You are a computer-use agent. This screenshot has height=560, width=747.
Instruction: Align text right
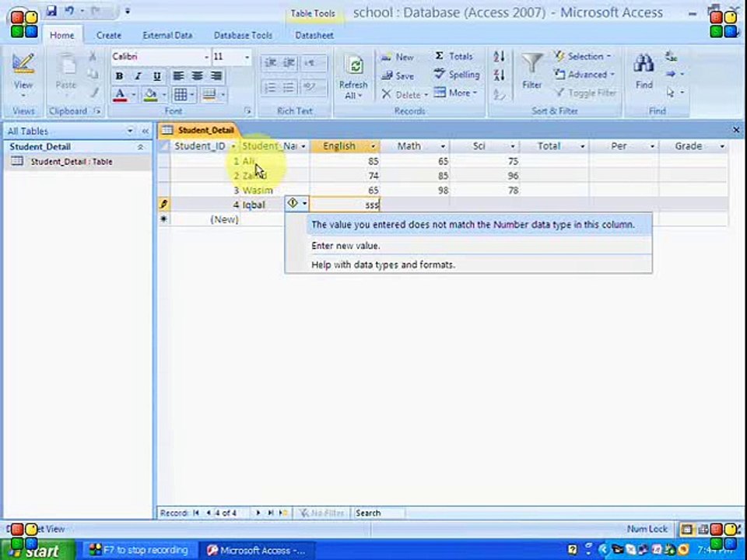pyautogui.click(x=216, y=75)
